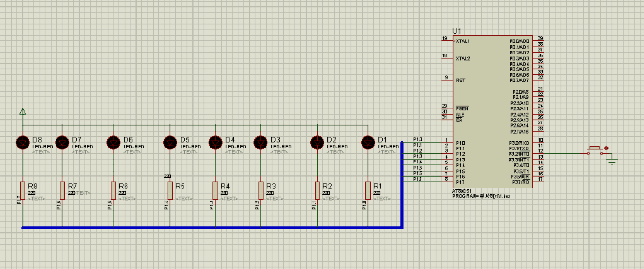Click the LED-RED label under D7
Viewport: 644px width, 269px height.
83,147
